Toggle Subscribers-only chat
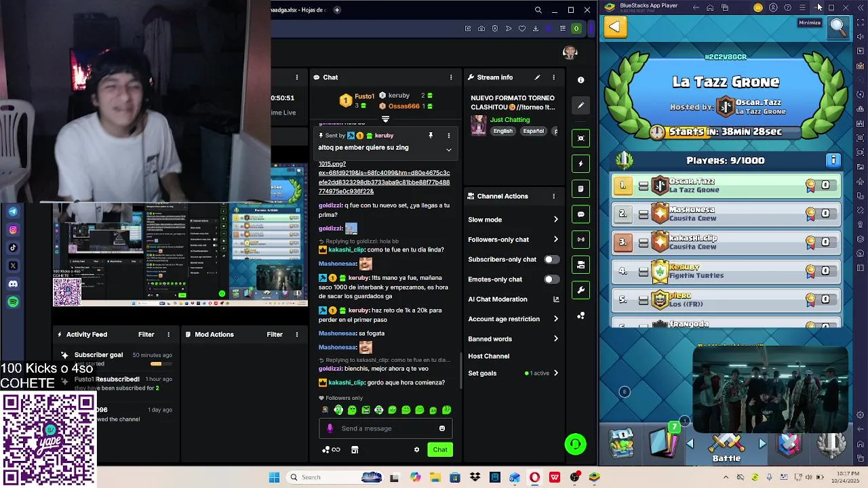The width and height of the screenshot is (868, 488). pyautogui.click(x=552, y=260)
